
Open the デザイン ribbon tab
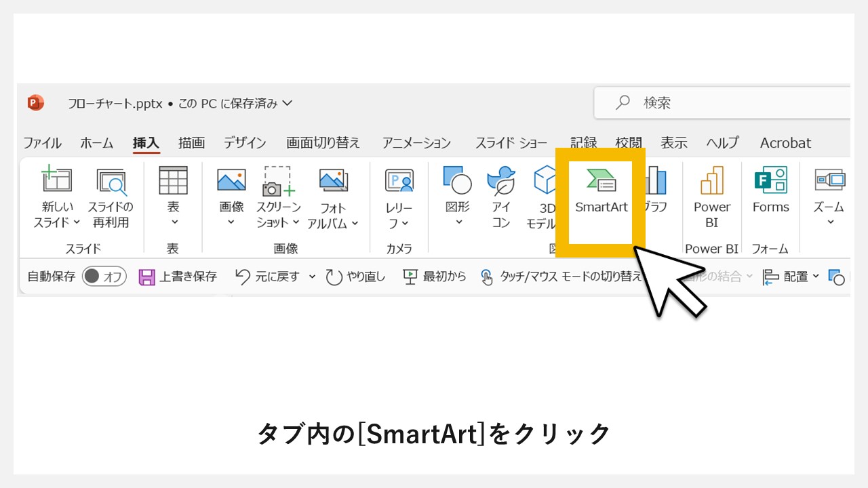[244, 143]
